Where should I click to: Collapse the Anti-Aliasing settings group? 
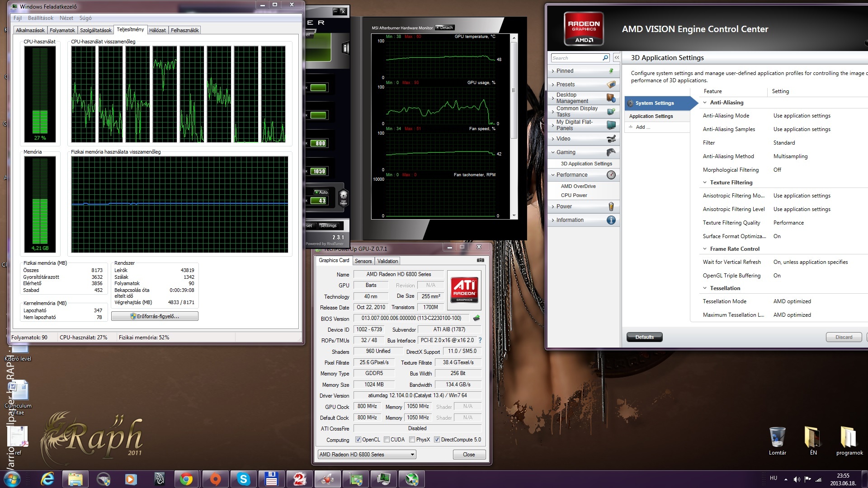704,103
